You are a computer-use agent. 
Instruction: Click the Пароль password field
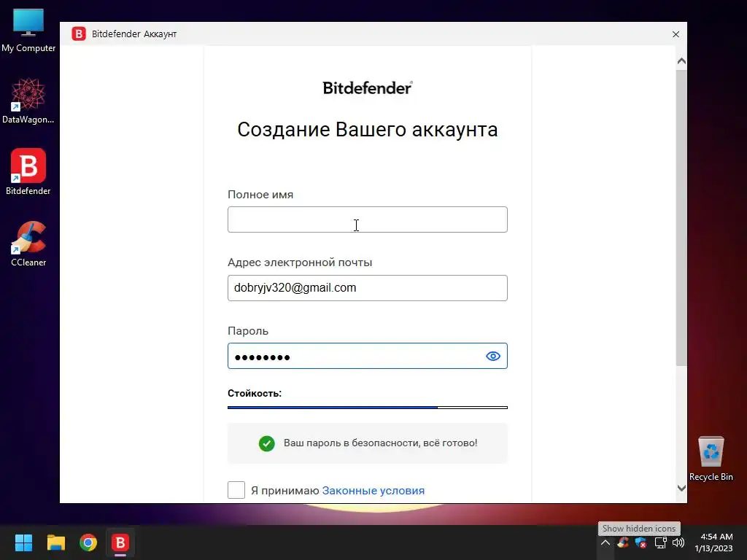pos(368,356)
